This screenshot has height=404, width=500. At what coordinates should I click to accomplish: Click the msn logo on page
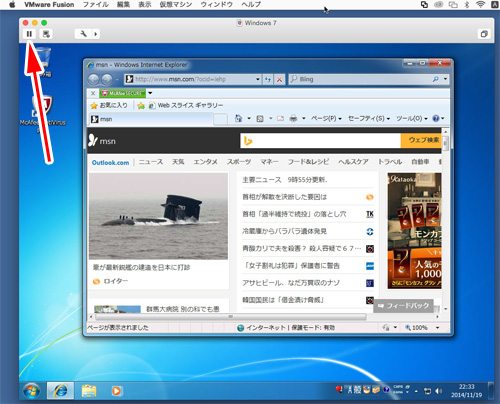coord(102,141)
